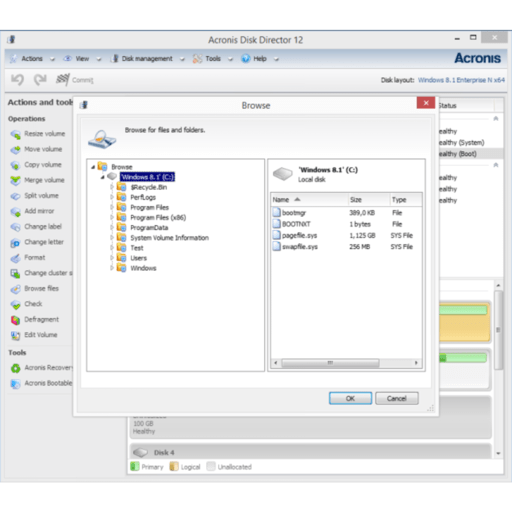Click the Disk 4 drive icon
The image size is (512, 512).
tap(140, 452)
